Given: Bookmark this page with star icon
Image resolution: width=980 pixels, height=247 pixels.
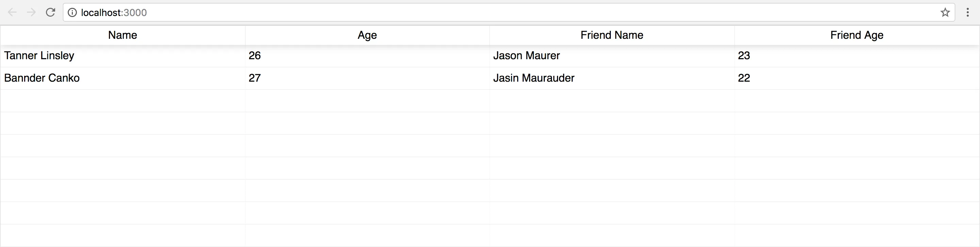Looking at the screenshot, I should tap(945, 13).
